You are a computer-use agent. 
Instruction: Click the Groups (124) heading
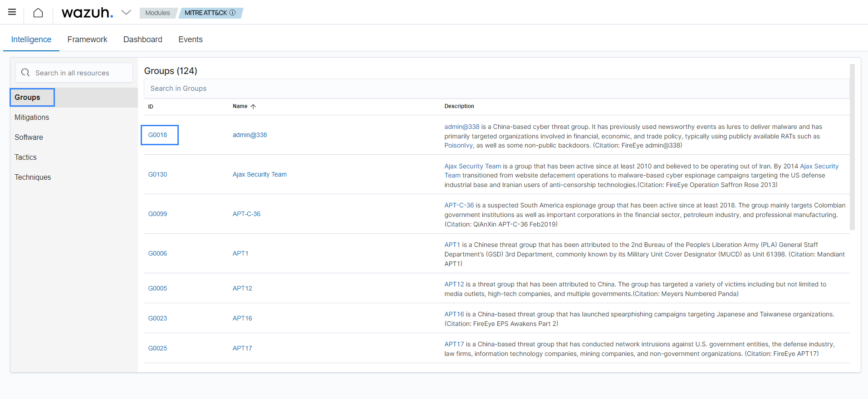[171, 71]
